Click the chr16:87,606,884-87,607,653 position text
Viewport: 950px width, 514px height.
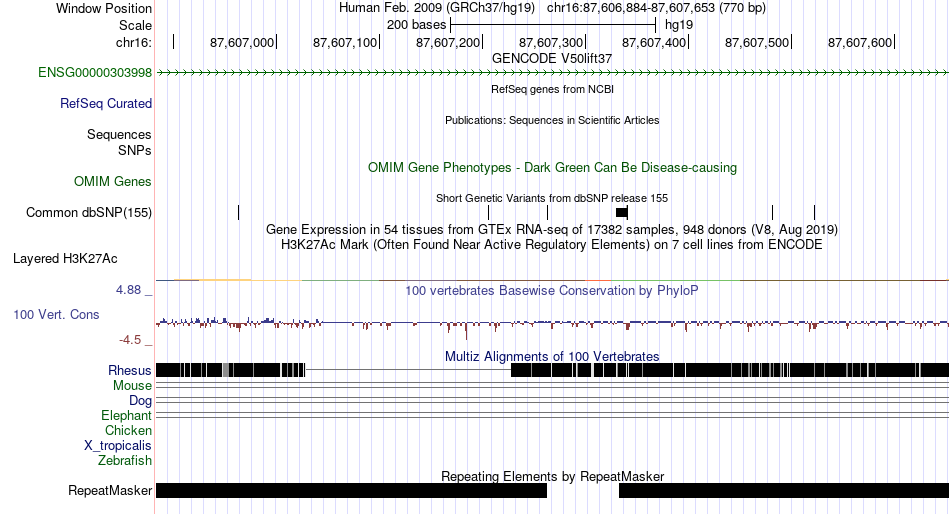click(656, 8)
